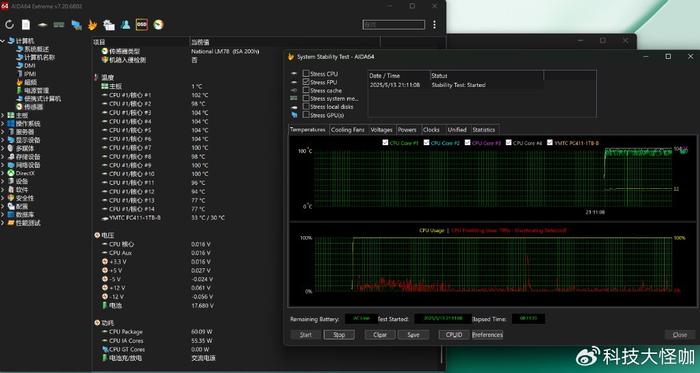Image resolution: width=700 pixels, height=373 pixels.
Task: Click the Start button in stability test
Action: click(306, 335)
